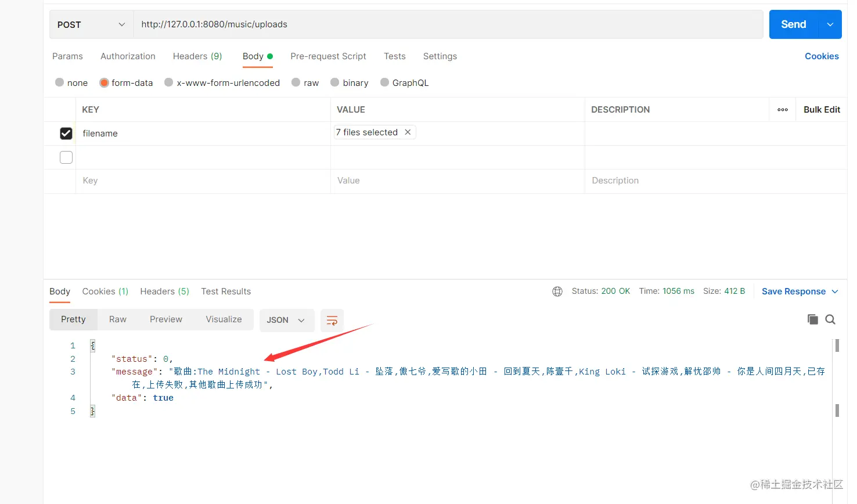Click the Description placeholder field

click(715, 181)
